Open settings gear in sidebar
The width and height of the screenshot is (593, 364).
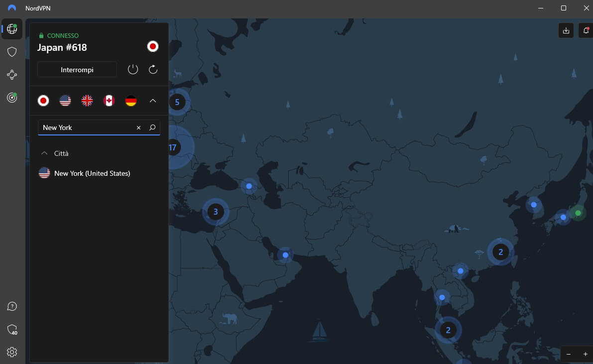(12, 352)
